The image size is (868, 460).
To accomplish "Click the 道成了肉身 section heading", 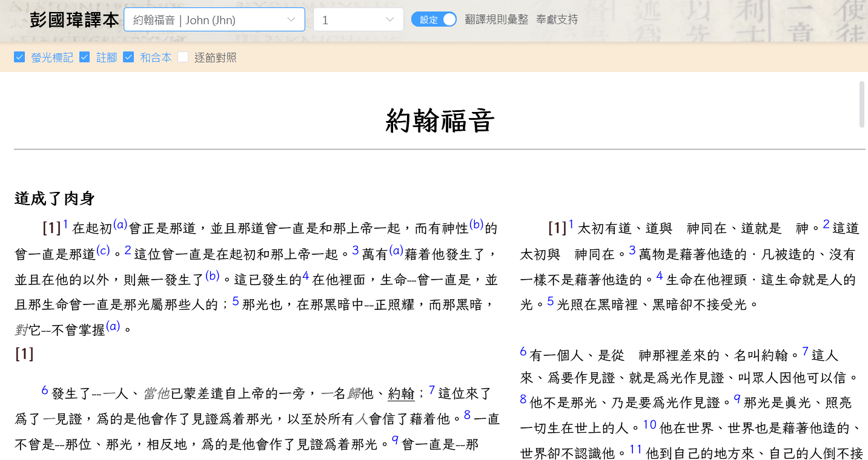I will 55,198.
